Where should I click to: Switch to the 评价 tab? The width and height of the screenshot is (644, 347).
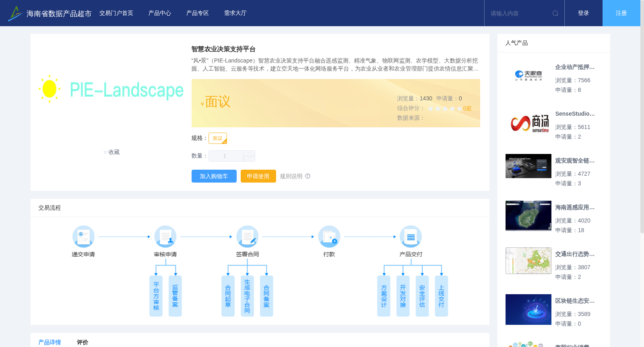coord(83,342)
